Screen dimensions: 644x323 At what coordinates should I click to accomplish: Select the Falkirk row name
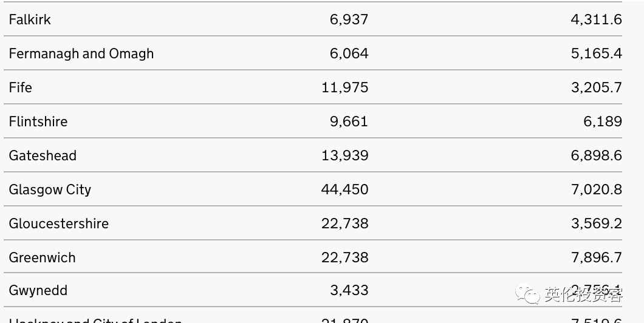[x=30, y=19]
